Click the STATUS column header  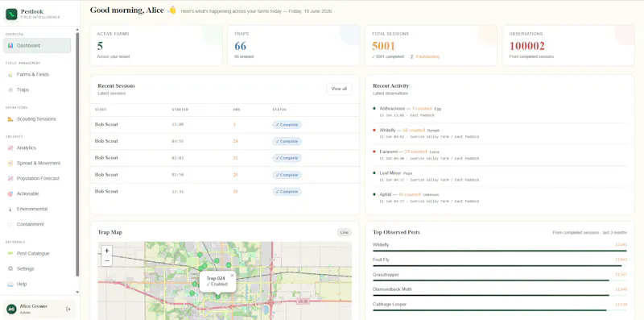pos(279,110)
